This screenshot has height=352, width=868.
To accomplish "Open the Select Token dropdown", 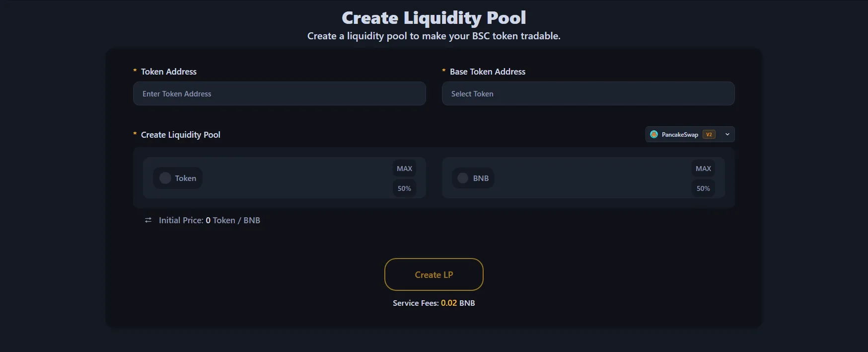I will [588, 93].
